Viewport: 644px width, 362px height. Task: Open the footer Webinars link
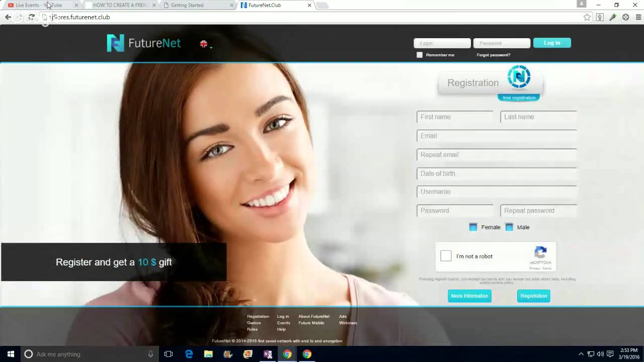(348, 323)
